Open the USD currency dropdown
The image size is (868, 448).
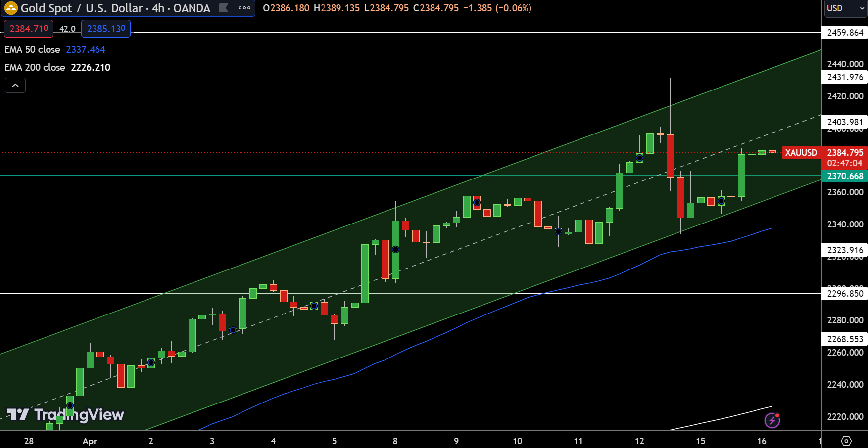(845, 8)
